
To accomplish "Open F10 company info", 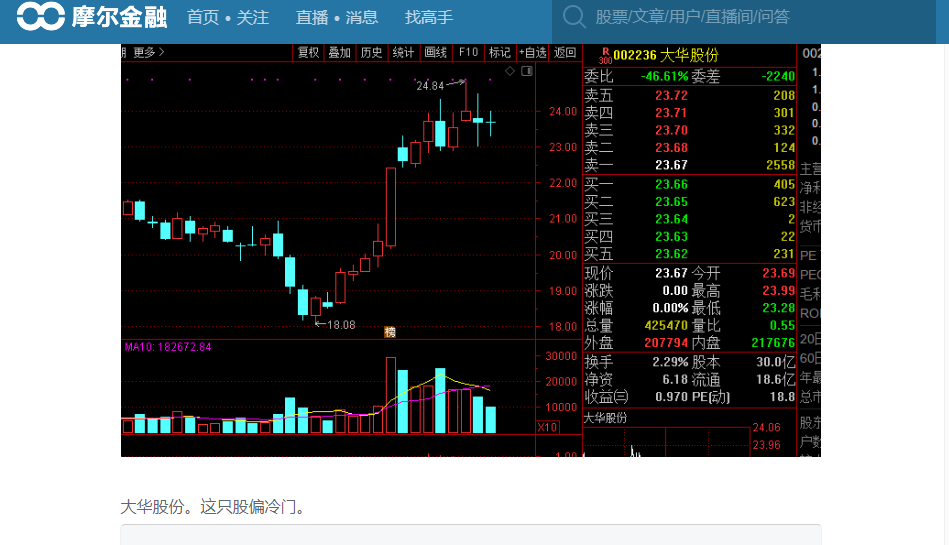I will [x=468, y=53].
